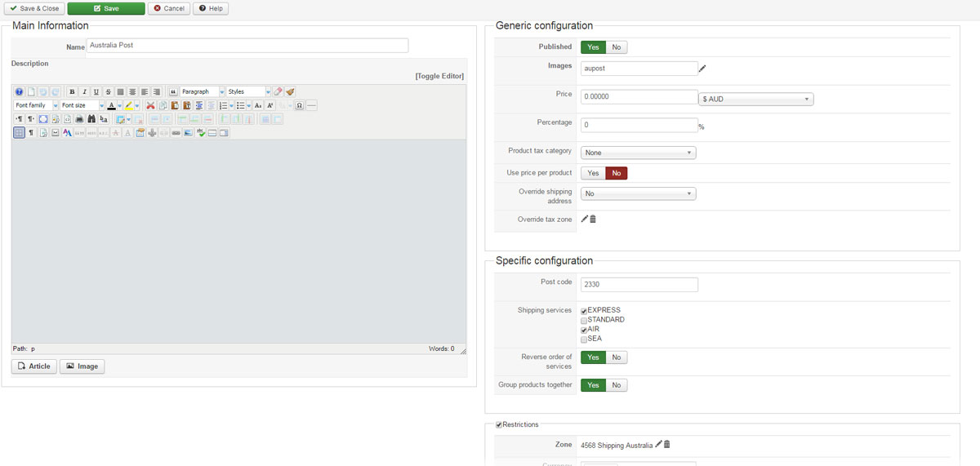Set Use price per product to Yes
This screenshot has height=466, width=980.
click(593, 173)
